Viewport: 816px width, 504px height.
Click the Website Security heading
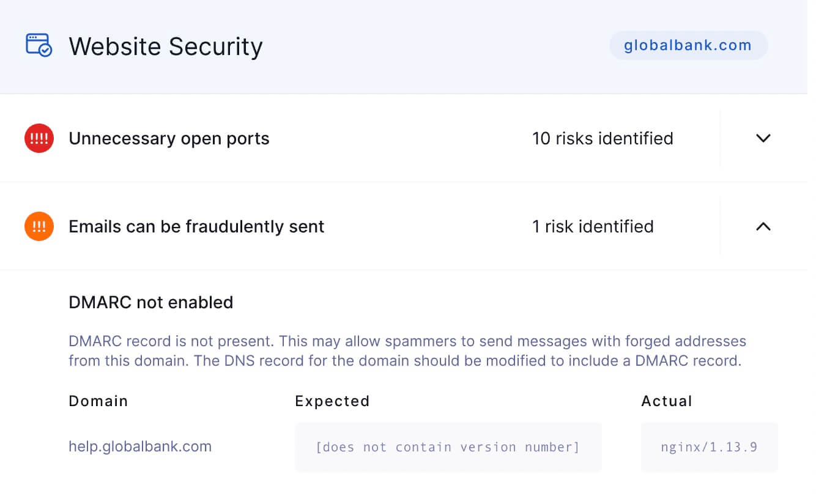(166, 46)
